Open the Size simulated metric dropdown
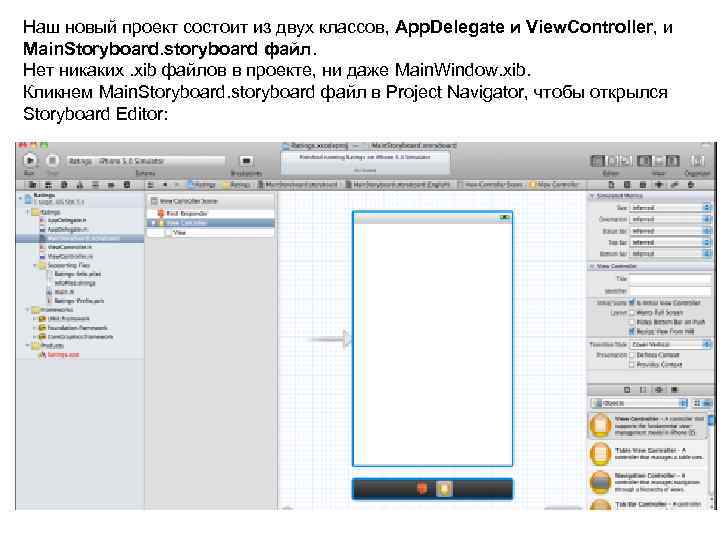Image resolution: width=720 pixels, height=540 pixels. (x=670, y=208)
